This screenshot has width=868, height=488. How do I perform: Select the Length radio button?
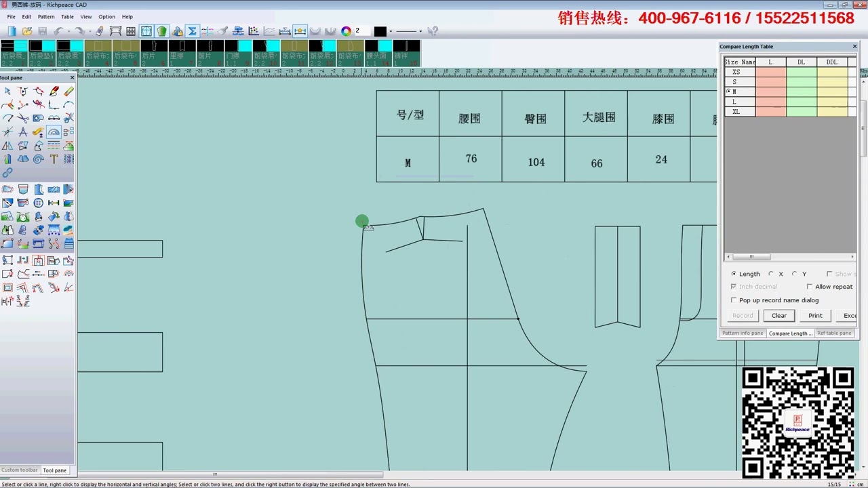pos(734,274)
